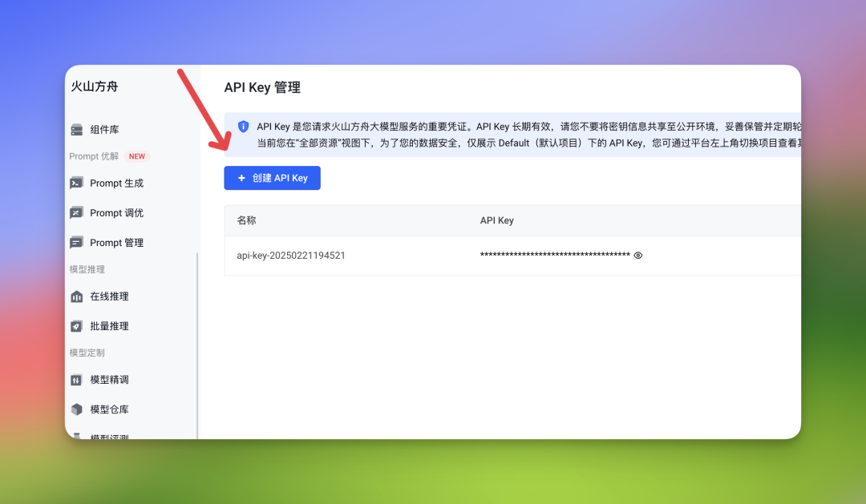Viewport: 866px width, 504px height.
Task: Click the masked API key value
Action: [555, 255]
